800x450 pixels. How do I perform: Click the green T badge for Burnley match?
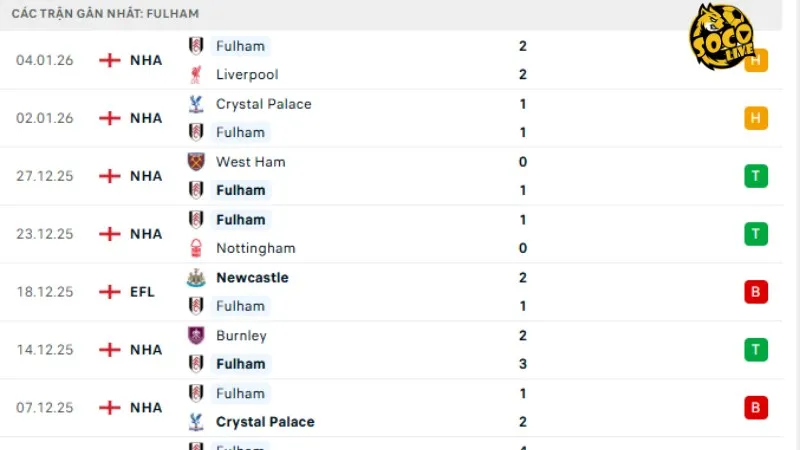click(x=756, y=349)
